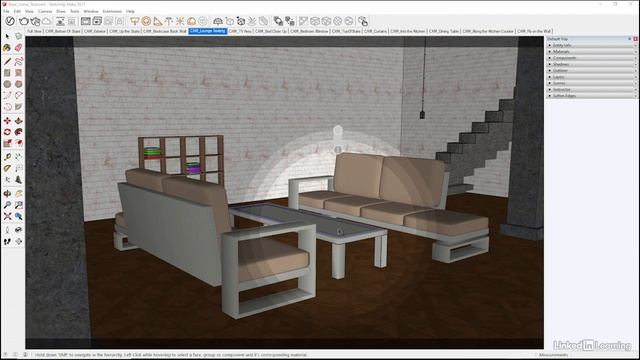Open the Extensions menu
The image size is (640, 360).
[112, 11]
